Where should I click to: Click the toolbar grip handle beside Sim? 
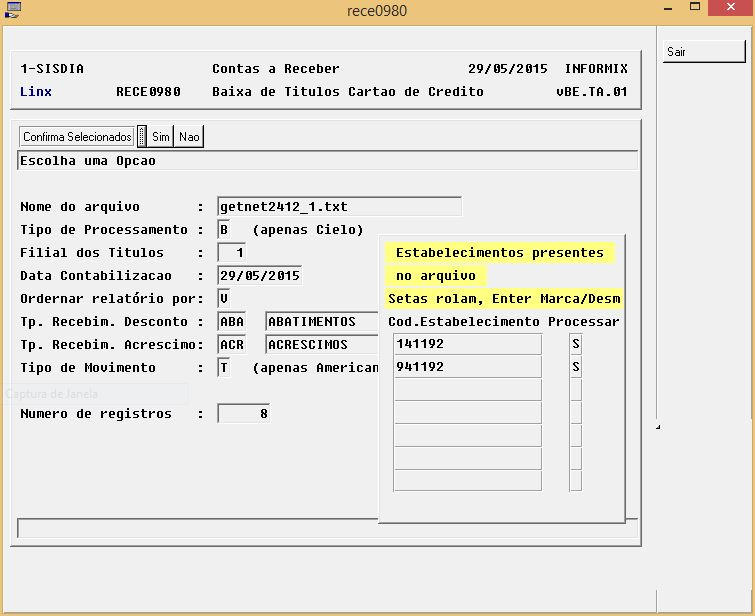point(142,136)
